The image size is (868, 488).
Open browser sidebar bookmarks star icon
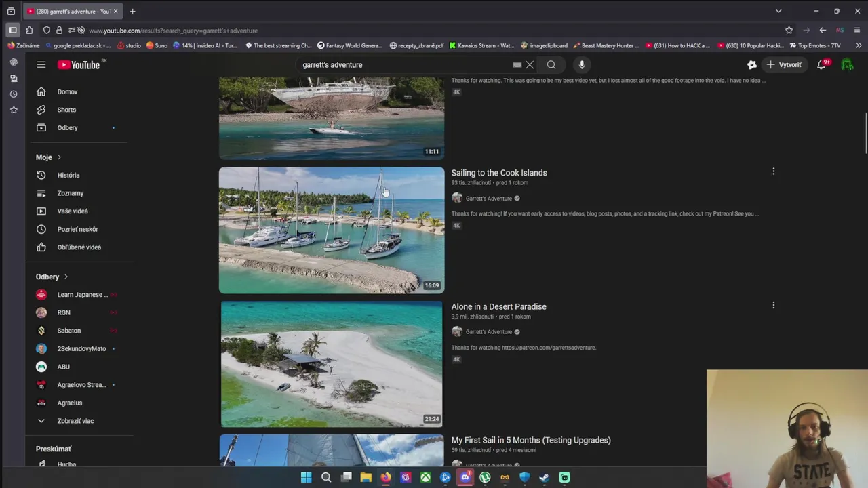(x=14, y=110)
